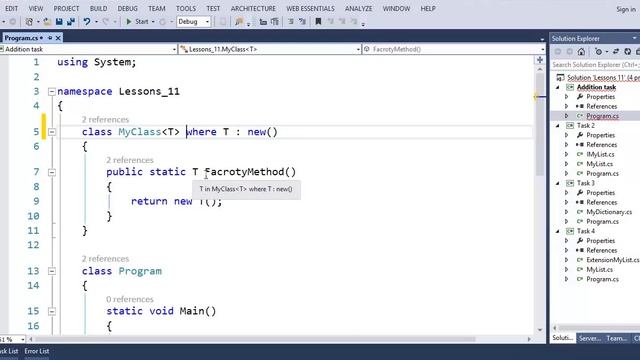Switch to the Team Explorer bottom tab
The height and width of the screenshot is (360, 640).
pos(617,338)
